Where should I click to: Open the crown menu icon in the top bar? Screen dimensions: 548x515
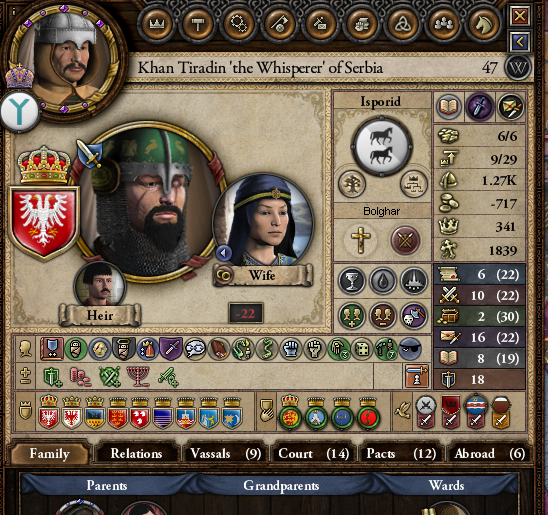157,25
